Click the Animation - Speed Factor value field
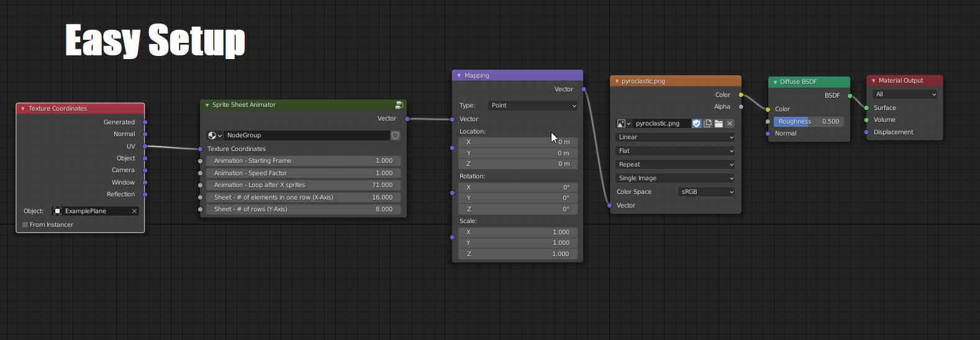The width and height of the screenshot is (980, 340). pos(303,173)
